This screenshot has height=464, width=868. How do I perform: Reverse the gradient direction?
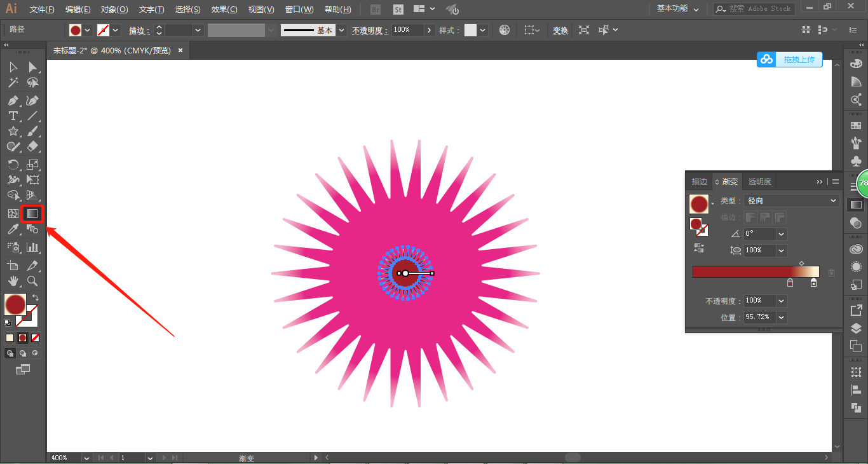click(x=699, y=248)
